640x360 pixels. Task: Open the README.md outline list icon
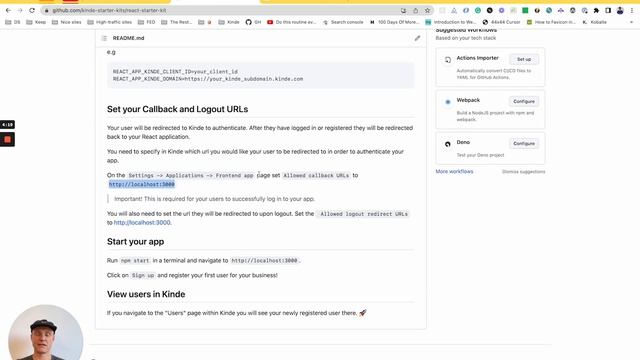tap(104, 38)
